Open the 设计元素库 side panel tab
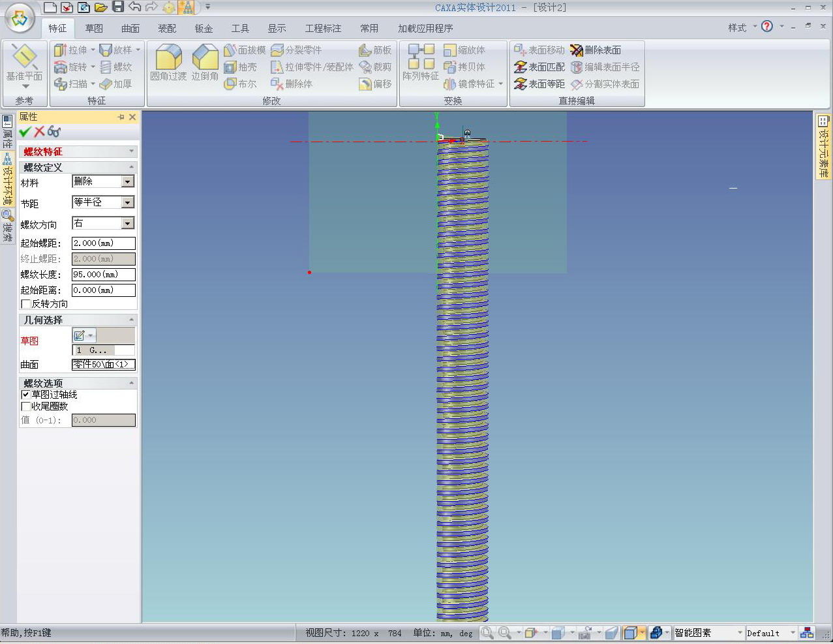The image size is (833, 644). point(823,147)
